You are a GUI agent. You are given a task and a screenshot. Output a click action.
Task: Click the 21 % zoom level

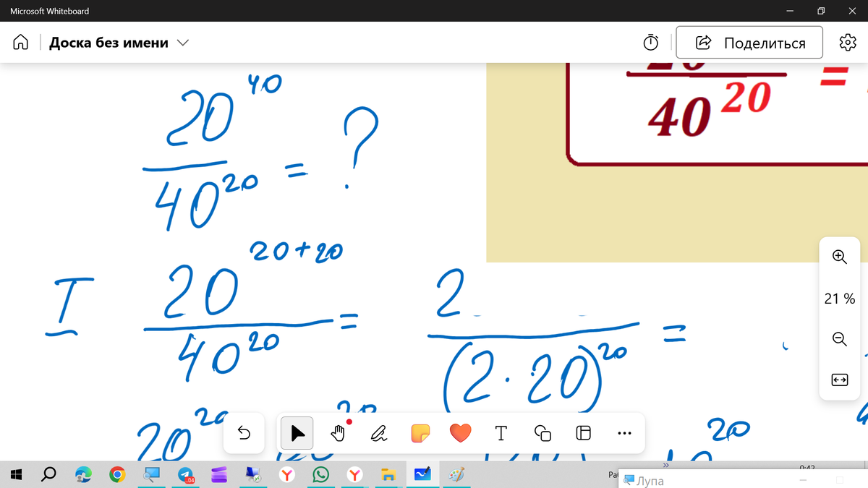839,298
